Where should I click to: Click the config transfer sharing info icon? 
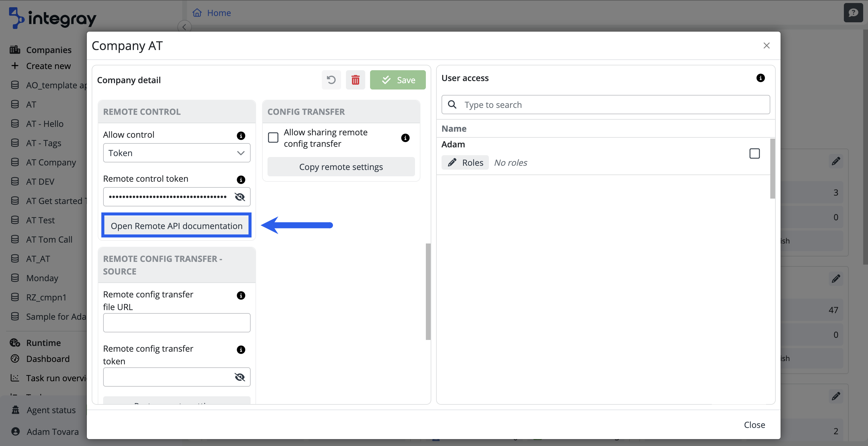[x=405, y=138]
